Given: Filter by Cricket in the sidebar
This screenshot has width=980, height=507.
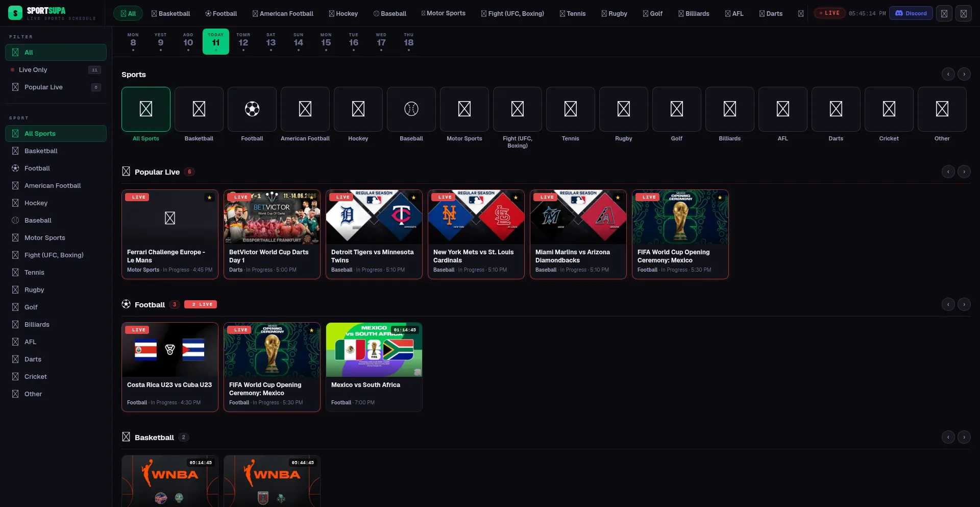Looking at the screenshot, I should point(56,376).
